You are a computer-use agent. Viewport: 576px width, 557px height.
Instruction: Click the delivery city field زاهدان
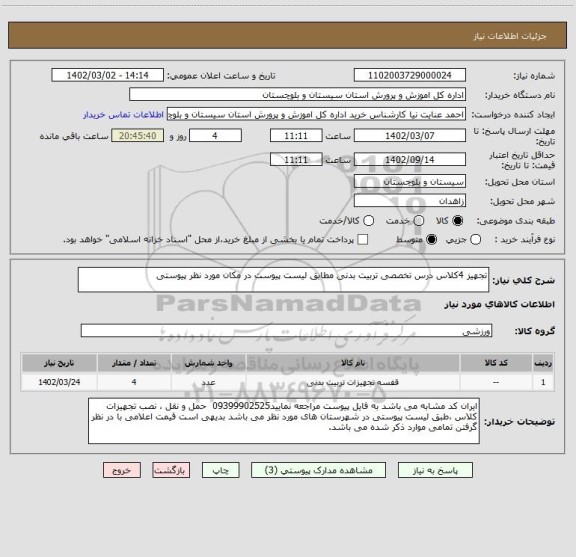click(410, 201)
